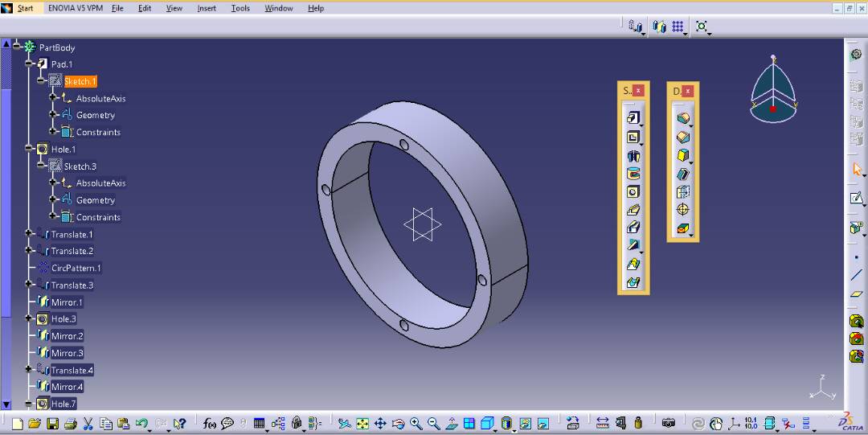The height and width of the screenshot is (435, 868).
Task: Collapse the Hole.1 tree node
Action: (x=30, y=149)
